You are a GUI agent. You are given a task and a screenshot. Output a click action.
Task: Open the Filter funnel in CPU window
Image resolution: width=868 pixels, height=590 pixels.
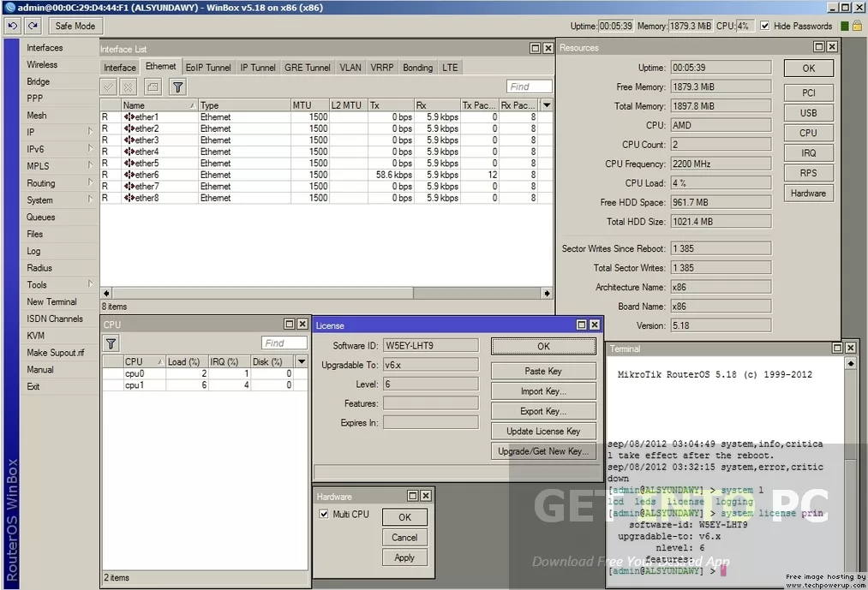coord(111,343)
